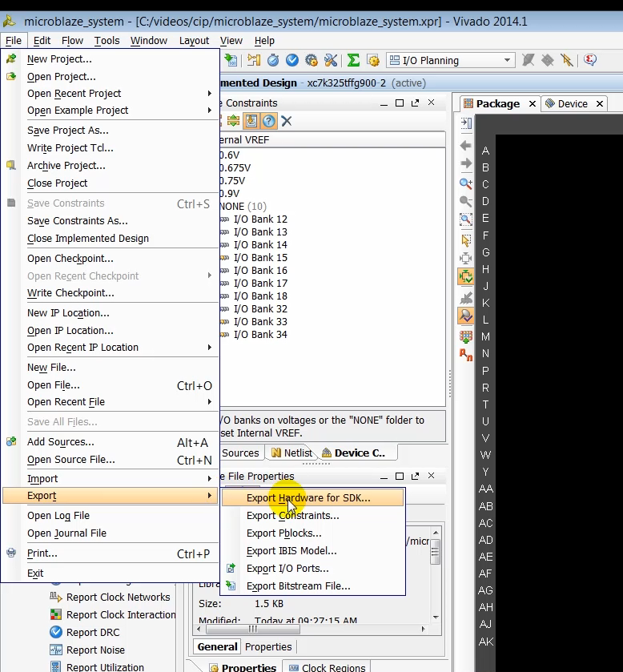
Task: Select I/O Bank 15 in the tree
Action: [260, 258]
